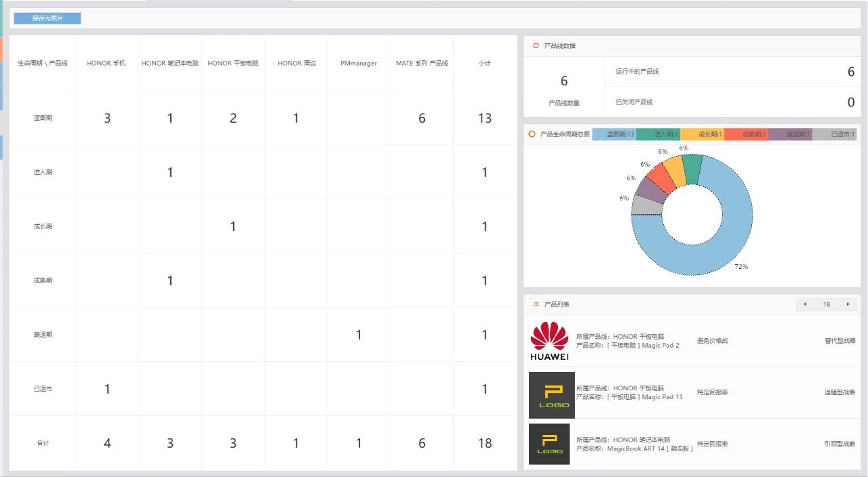
Task: Toggle the orange 成长期:1 legend swatch
Action: tap(702, 134)
